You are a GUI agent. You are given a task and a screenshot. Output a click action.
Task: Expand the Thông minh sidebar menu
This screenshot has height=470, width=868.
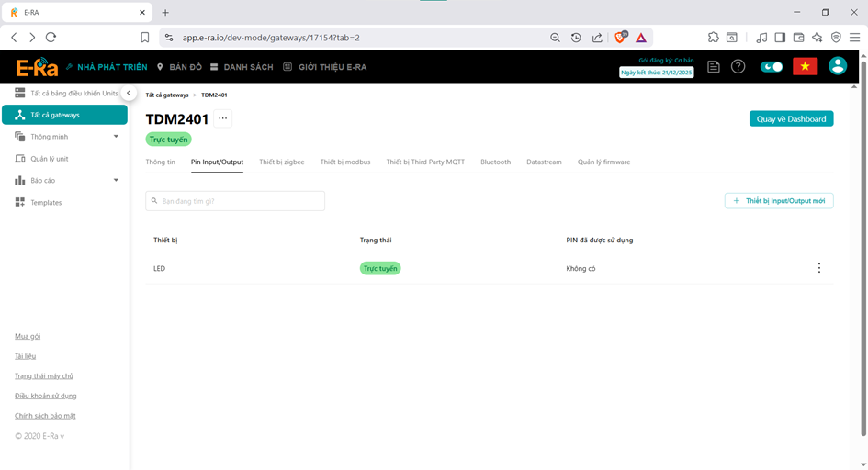pos(116,137)
